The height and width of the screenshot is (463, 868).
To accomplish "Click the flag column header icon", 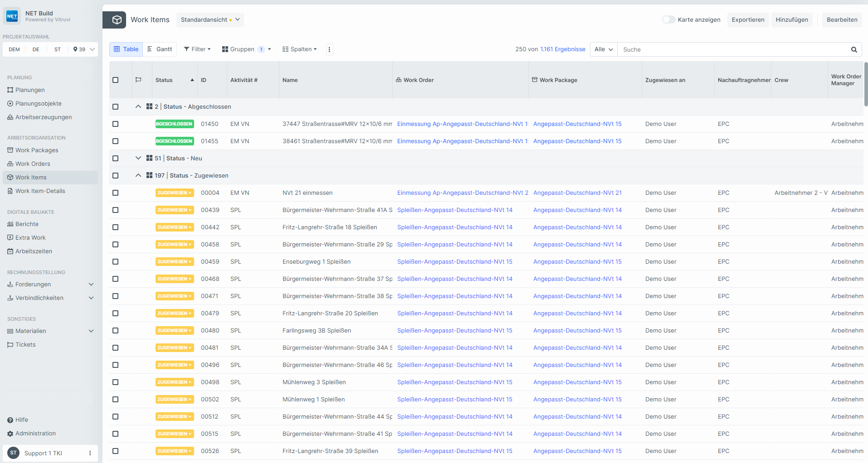I will pyautogui.click(x=138, y=80).
